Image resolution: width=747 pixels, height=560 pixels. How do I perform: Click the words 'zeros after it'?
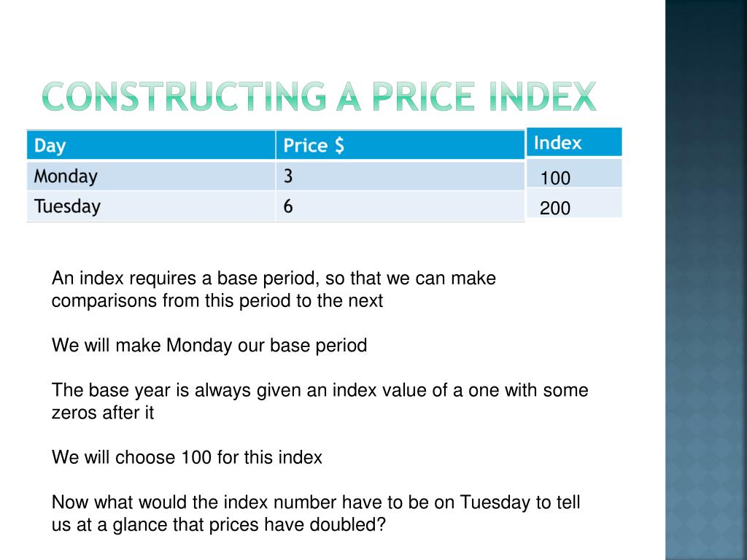103,413
